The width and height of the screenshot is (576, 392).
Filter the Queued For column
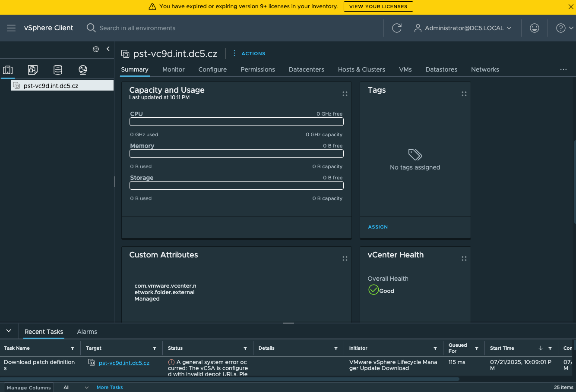click(x=477, y=348)
